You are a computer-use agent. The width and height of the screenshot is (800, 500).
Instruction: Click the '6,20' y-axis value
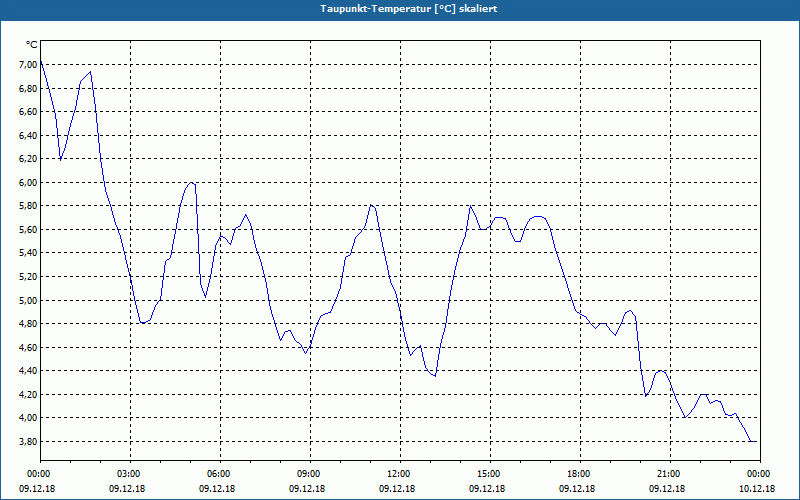(28, 159)
